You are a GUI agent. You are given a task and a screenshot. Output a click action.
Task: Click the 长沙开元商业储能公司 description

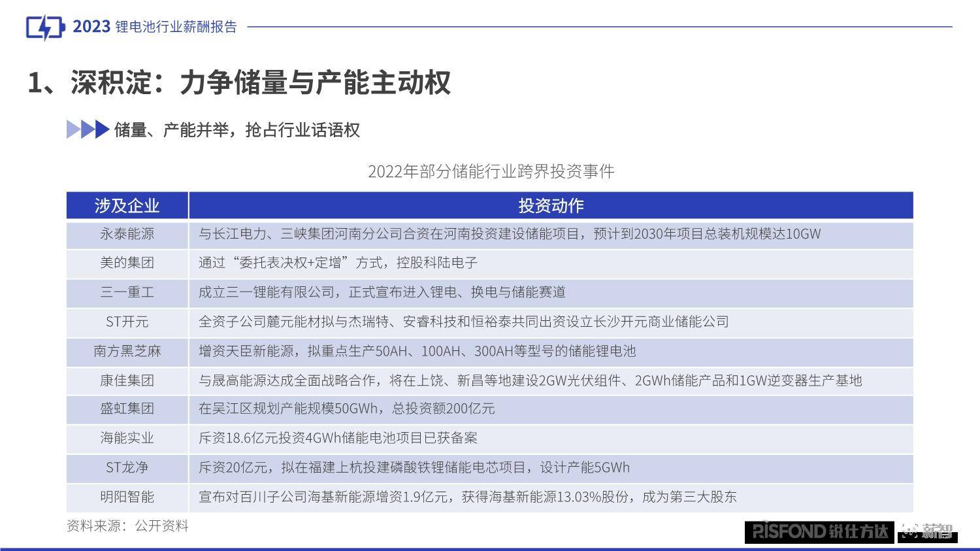(x=464, y=322)
